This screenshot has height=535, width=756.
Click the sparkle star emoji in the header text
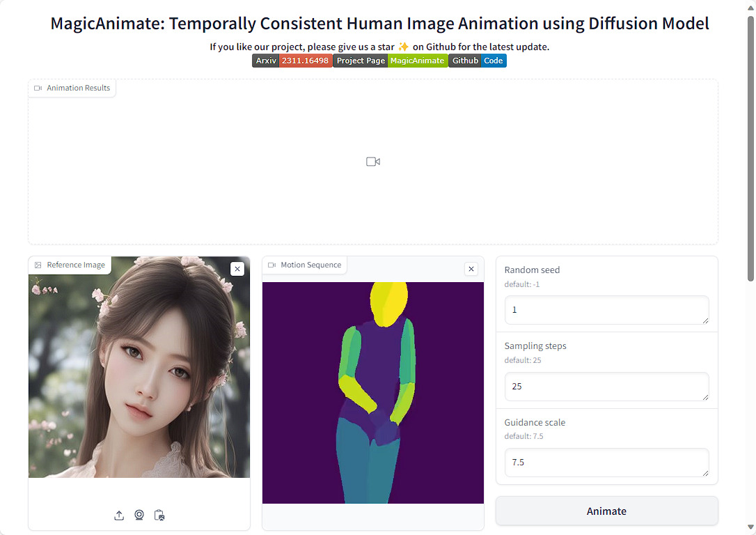403,47
